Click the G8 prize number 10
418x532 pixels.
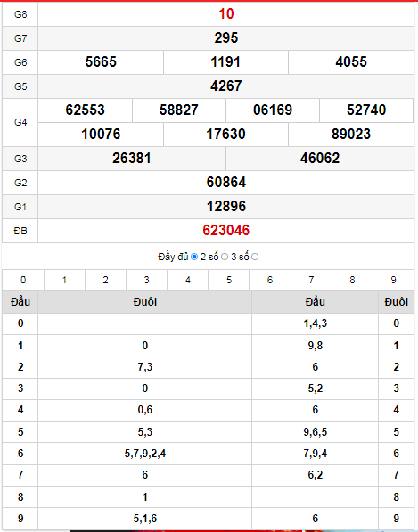point(226,14)
